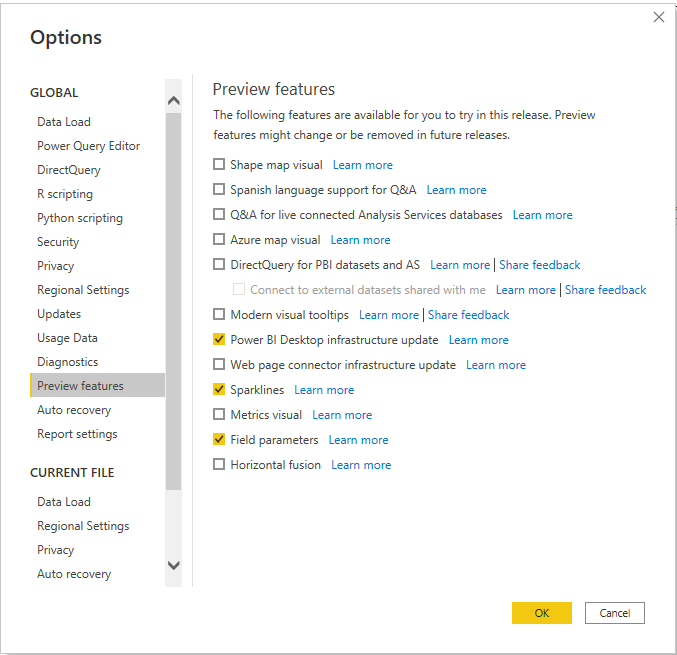The image size is (677, 655).
Task: Open Learn more for Metrics visual
Action: 342,415
